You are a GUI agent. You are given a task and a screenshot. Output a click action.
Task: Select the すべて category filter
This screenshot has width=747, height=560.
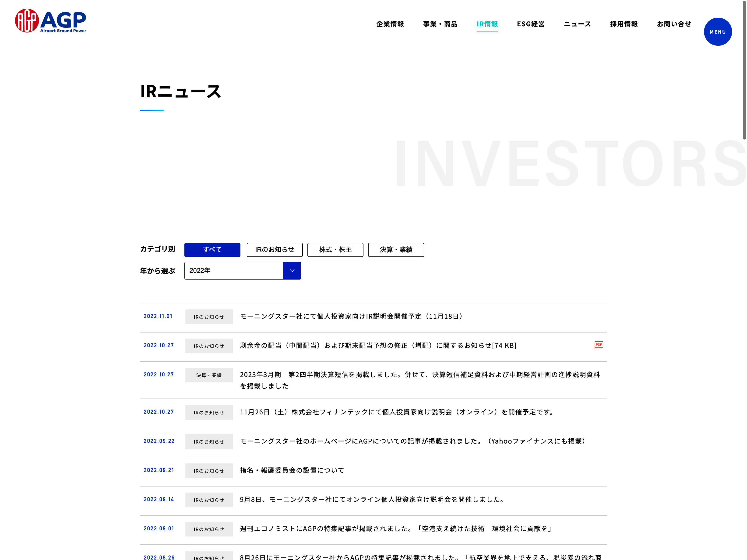[x=212, y=250]
